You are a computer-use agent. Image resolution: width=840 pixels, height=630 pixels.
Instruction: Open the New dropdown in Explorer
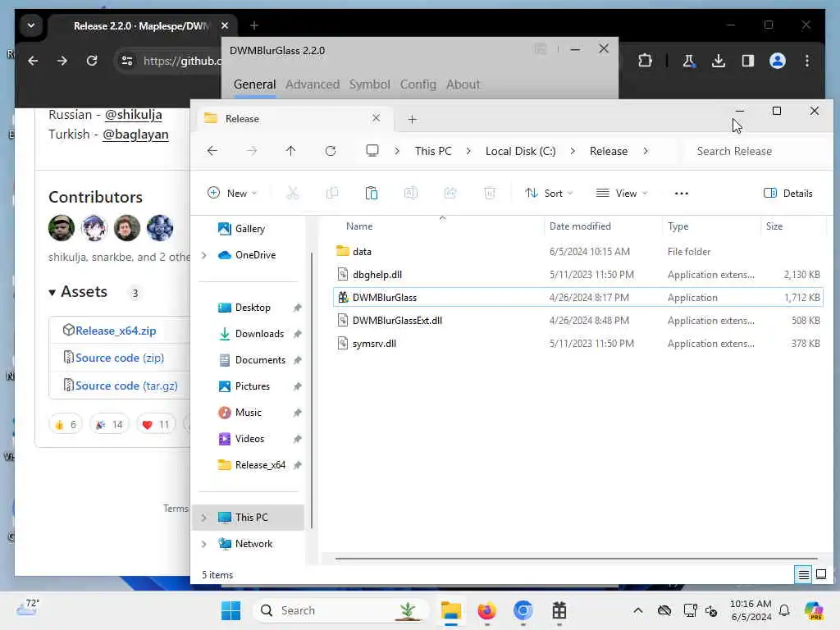(x=232, y=194)
